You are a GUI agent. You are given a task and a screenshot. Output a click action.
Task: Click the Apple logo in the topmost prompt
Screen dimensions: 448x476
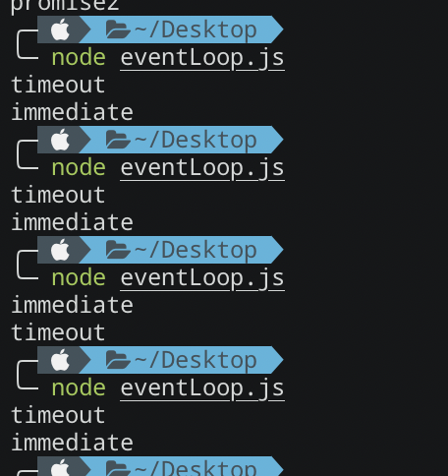[60, 30]
